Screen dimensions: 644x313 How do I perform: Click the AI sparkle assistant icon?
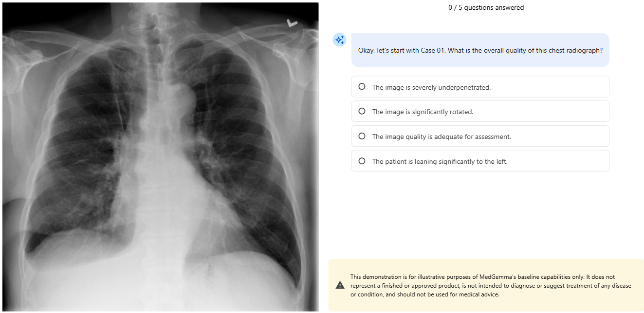[x=339, y=40]
